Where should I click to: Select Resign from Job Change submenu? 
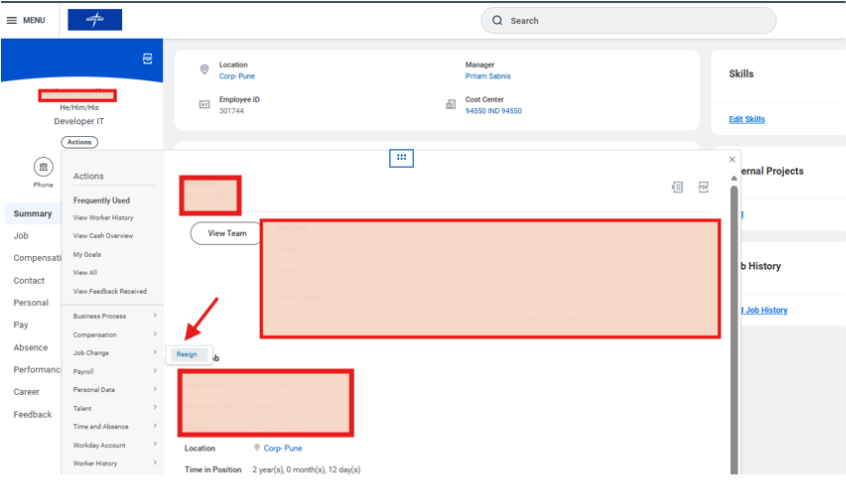point(187,354)
